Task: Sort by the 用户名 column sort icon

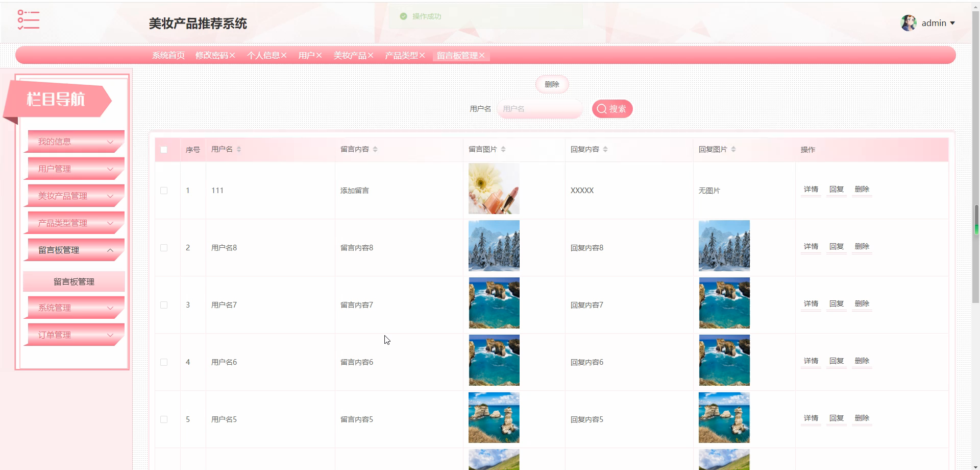Action: [239, 149]
